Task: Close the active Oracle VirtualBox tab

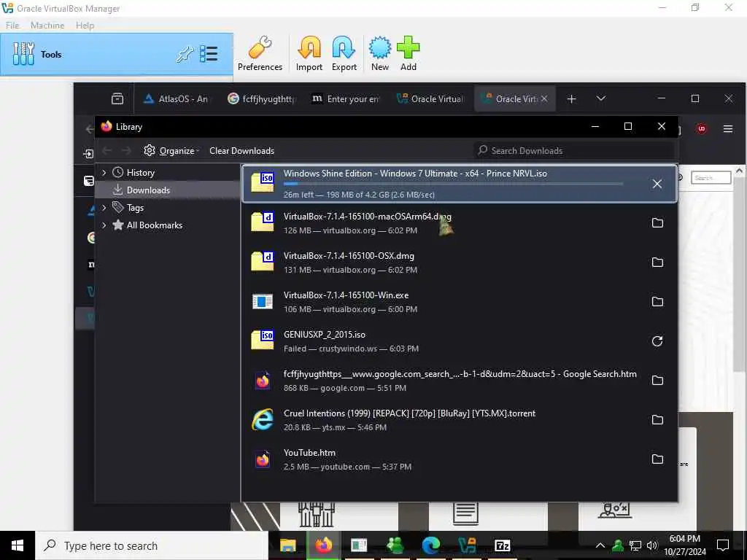Action: click(544, 98)
